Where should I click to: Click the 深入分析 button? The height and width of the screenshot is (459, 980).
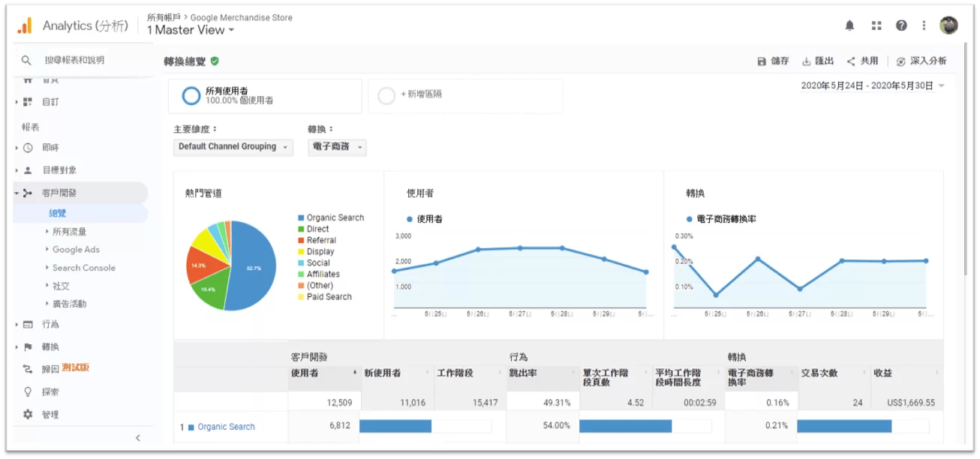pyautogui.click(x=921, y=61)
